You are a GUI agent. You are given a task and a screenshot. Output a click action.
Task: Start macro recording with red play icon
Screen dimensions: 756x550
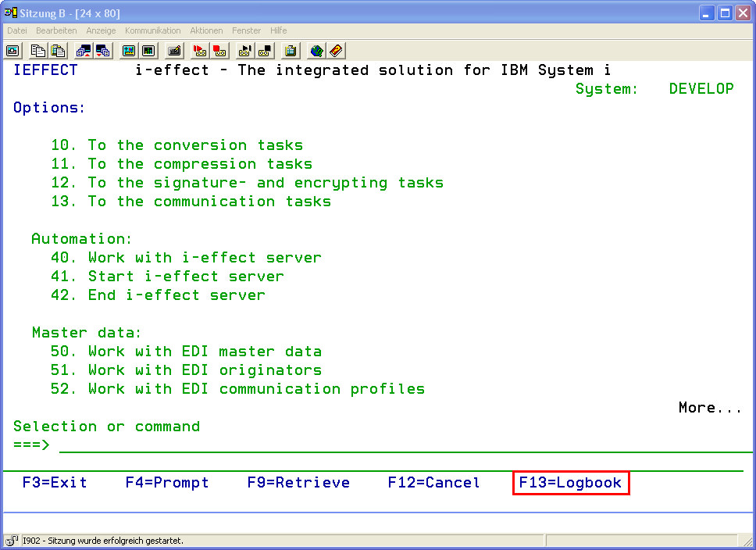coord(200,51)
